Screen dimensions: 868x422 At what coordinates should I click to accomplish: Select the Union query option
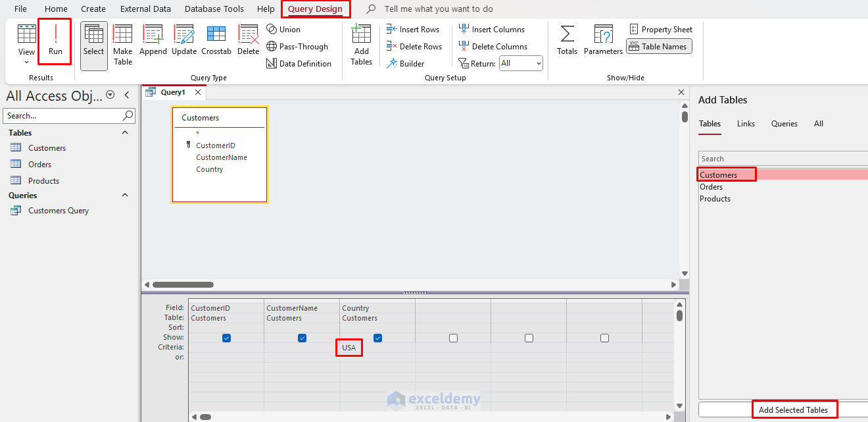tap(283, 30)
